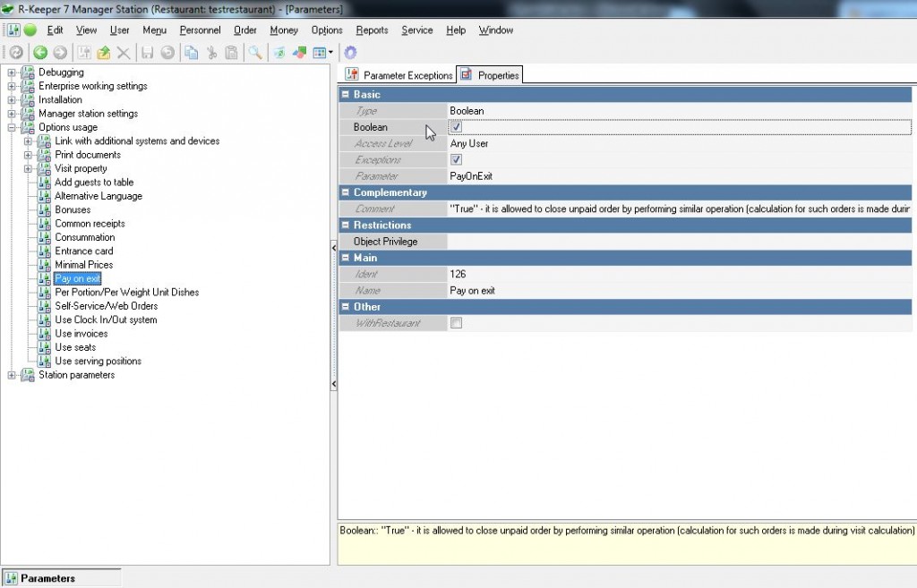Go back with the green arrow

tap(39, 53)
